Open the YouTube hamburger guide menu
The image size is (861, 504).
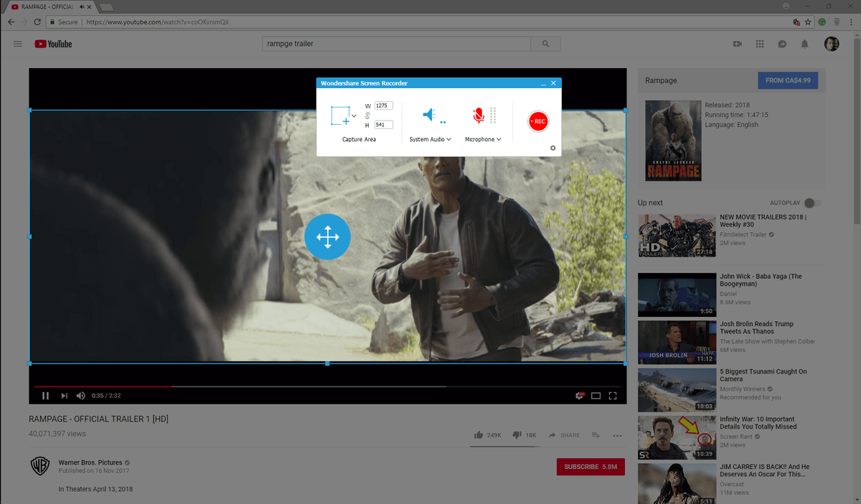(x=17, y=44)
